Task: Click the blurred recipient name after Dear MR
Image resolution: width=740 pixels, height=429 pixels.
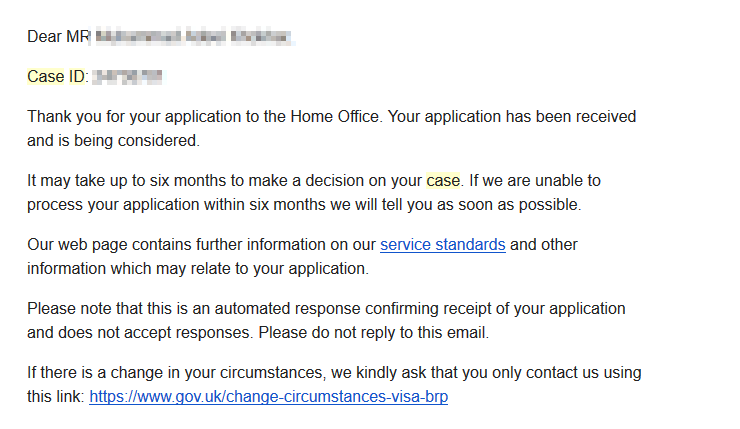Action: (193, 37)
